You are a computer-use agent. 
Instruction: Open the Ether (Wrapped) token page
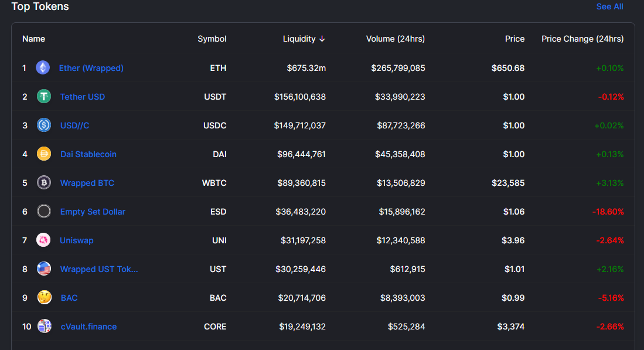tap(91, 68)
